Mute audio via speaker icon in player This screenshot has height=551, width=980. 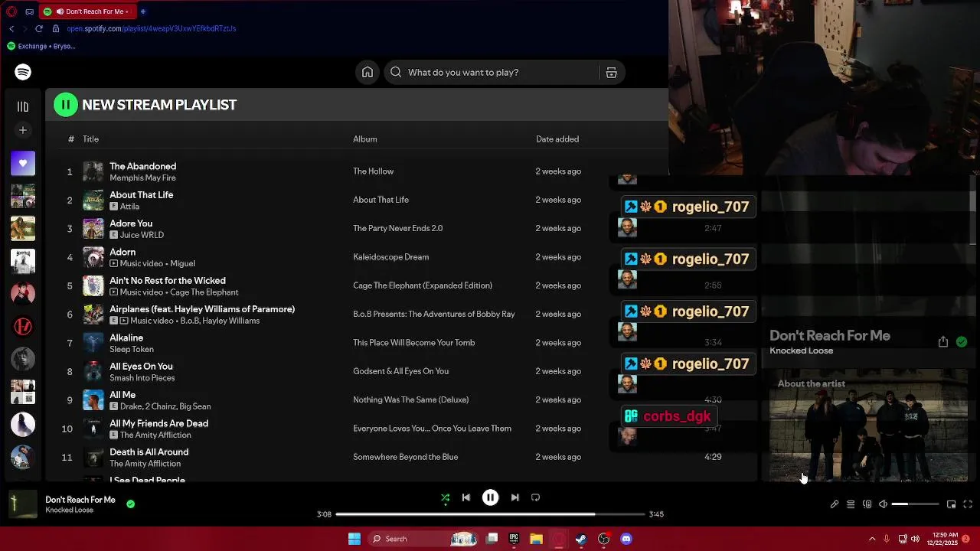click(883, 504)
